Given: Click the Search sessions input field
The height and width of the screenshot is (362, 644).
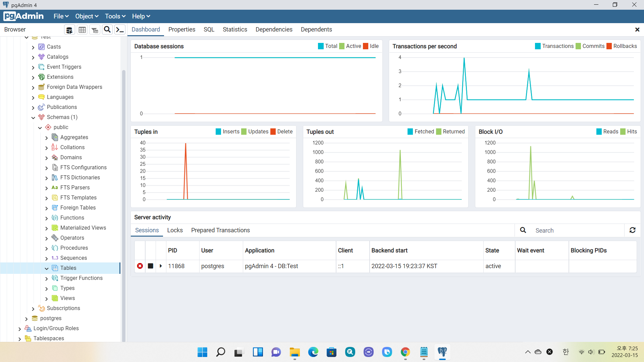Looking at the screenshot, I should click(577, 230).
